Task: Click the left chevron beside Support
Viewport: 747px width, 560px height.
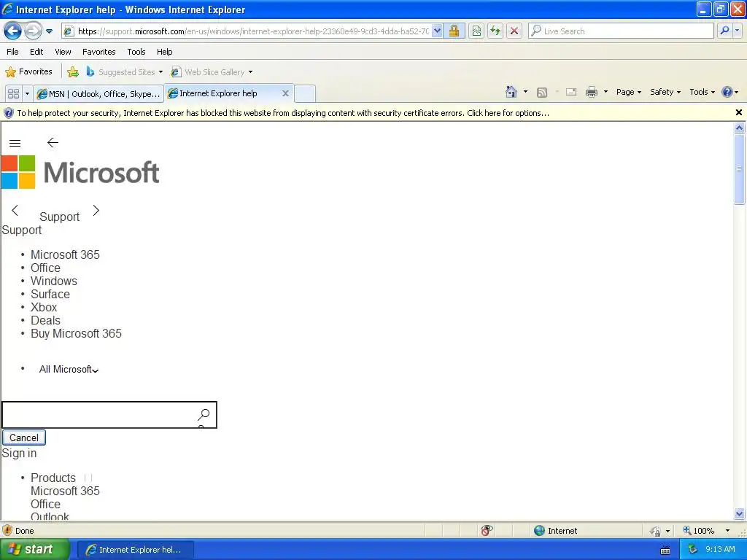Action: 15,210
